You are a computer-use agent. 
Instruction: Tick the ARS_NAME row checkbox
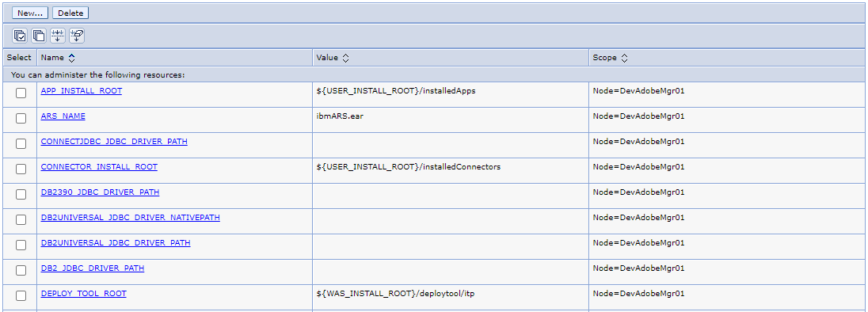[21, 118]
